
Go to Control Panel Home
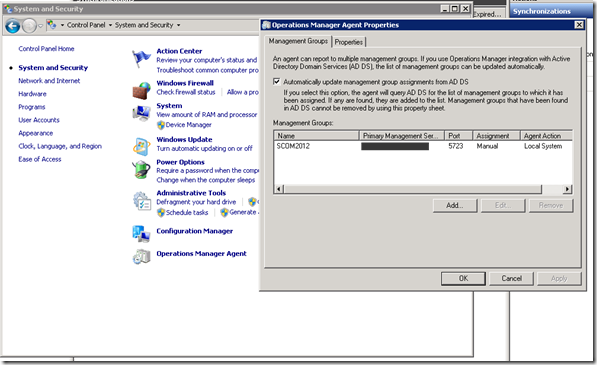[46, 49]
